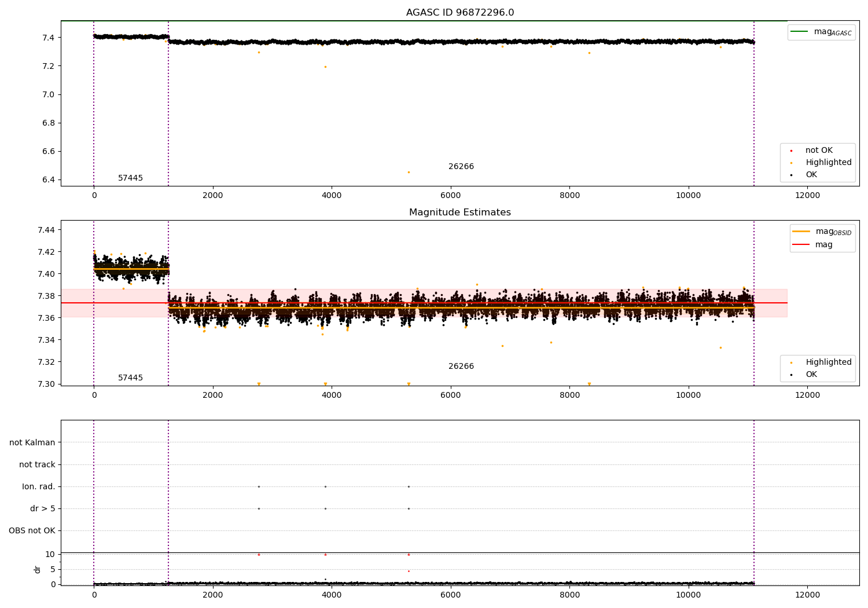Click the '6.6' y-axis tick in top plot

click(x=47, y=151)
